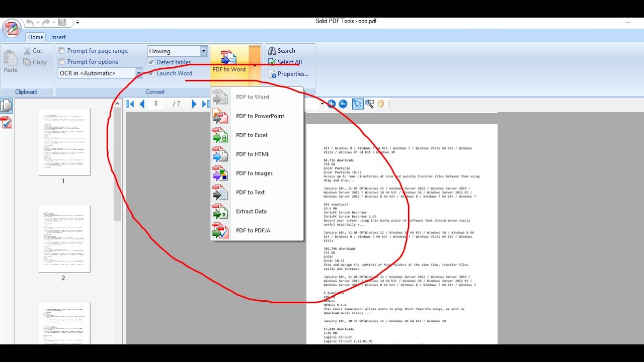The height and width of the screenshot is (362, 644).
Task: Click the Paste clipboard button
Action: pyautogui.click(x=11, y=61)
